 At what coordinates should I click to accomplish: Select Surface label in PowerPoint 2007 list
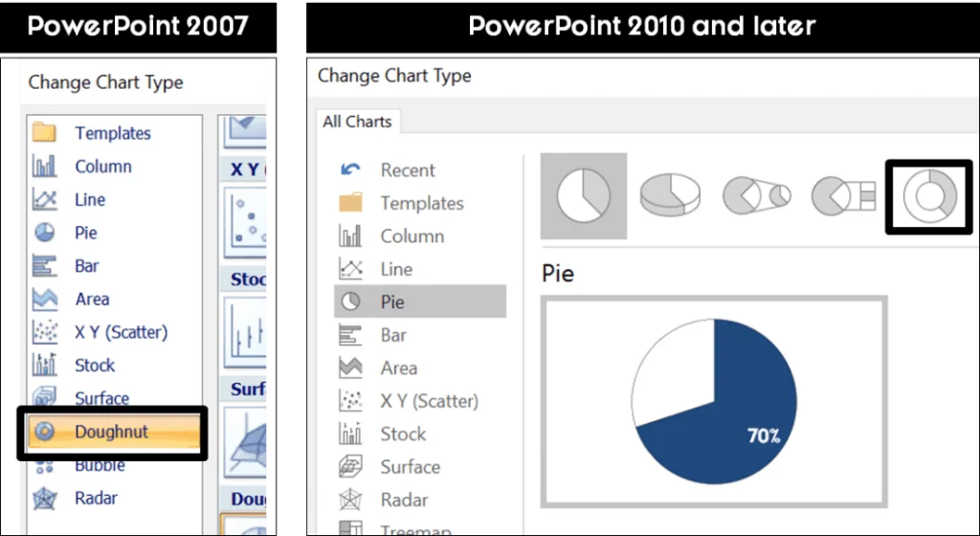tap(101, 398)
